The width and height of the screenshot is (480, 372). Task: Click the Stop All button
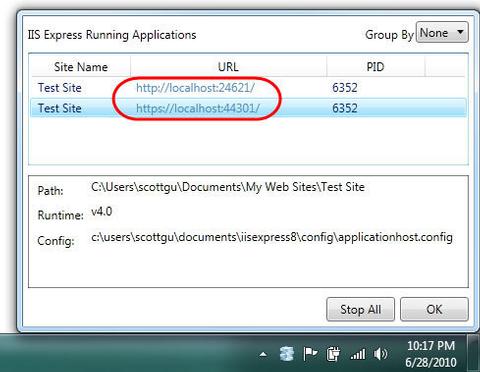pyautogui.click(x=360, y=309)
